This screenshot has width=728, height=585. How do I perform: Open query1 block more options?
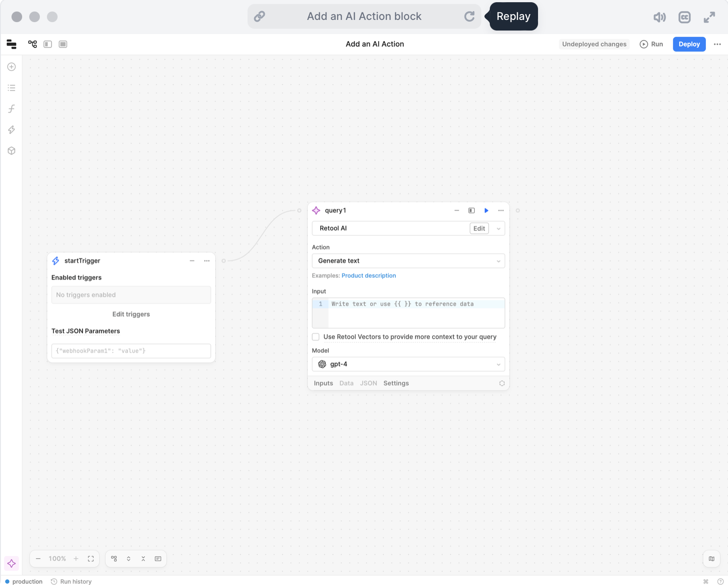pos(501,211)
